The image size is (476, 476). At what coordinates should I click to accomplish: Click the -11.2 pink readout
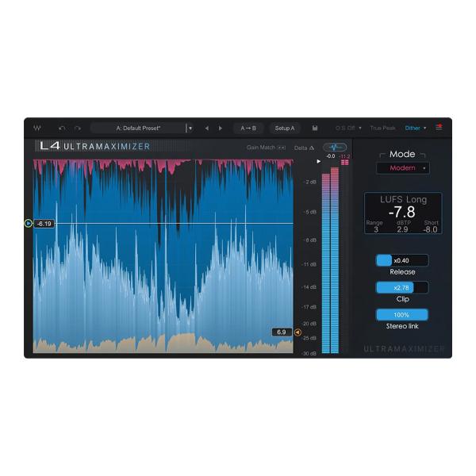(344, 156)
